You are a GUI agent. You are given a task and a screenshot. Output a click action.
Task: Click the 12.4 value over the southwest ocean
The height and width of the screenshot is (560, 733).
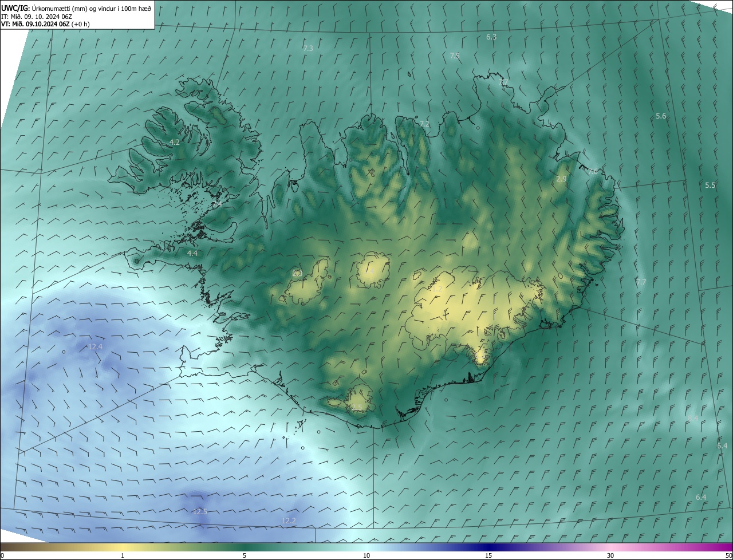pyautogui.click(x=95, y=346)
